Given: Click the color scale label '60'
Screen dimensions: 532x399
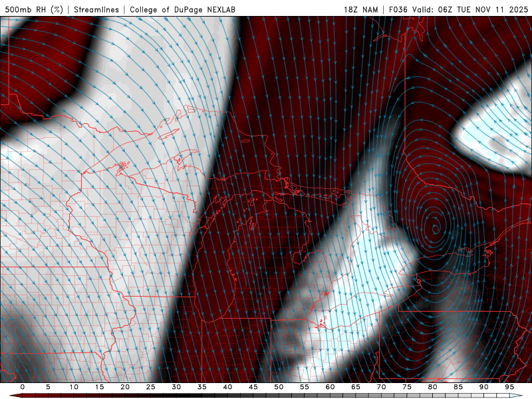Looking at the screenshot, I should pos(330,387).
